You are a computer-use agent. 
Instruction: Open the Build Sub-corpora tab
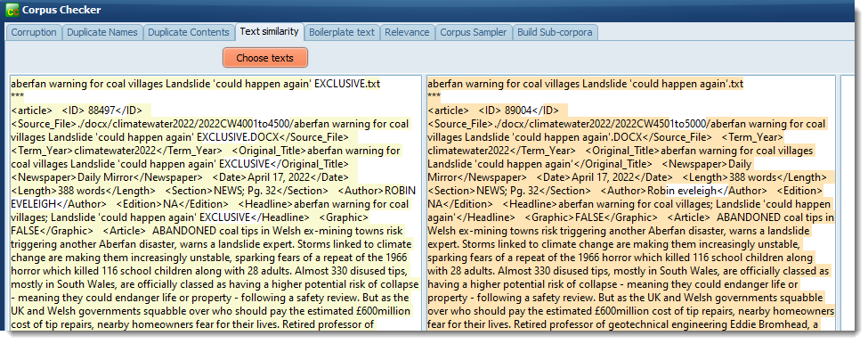tap(555, 32)
